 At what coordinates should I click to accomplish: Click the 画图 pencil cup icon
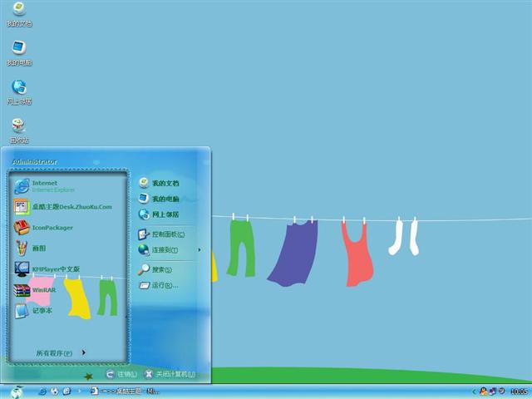(x=22, y=248)
